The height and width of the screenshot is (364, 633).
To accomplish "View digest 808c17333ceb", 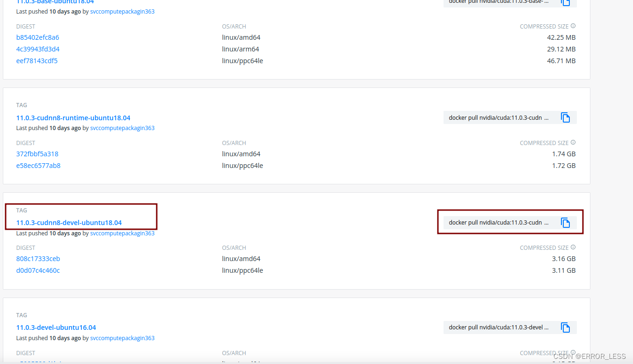I will tap(38, 258).
